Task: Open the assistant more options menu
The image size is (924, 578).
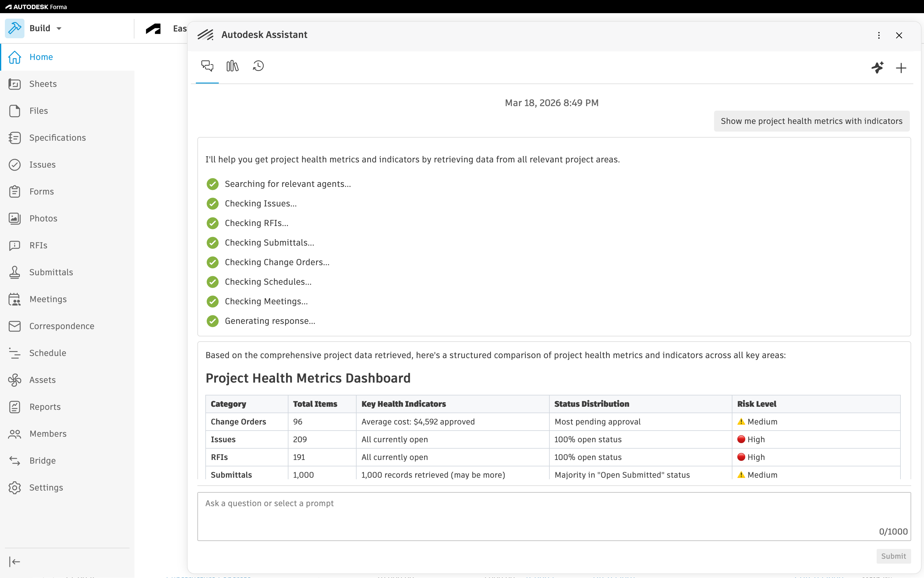Action: 879,35
